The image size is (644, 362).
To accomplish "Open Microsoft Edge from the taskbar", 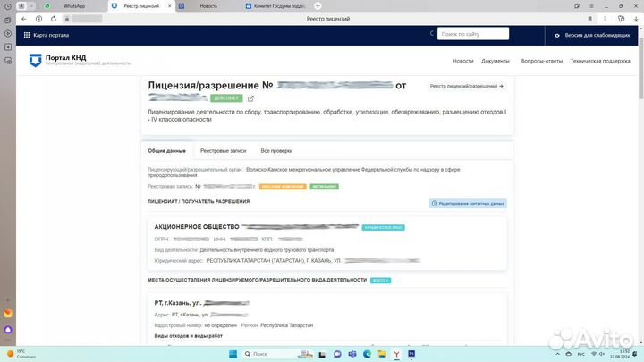I will pos(367,354).
